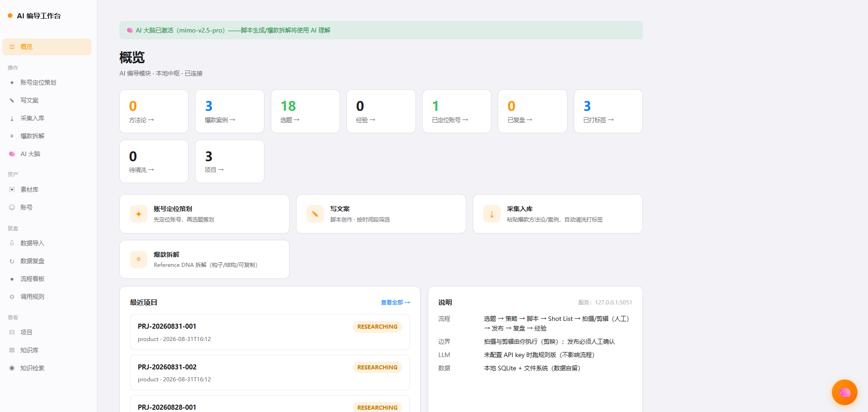
Task: Click the 流程看板 sidebar icon
Action: point(12,279)
